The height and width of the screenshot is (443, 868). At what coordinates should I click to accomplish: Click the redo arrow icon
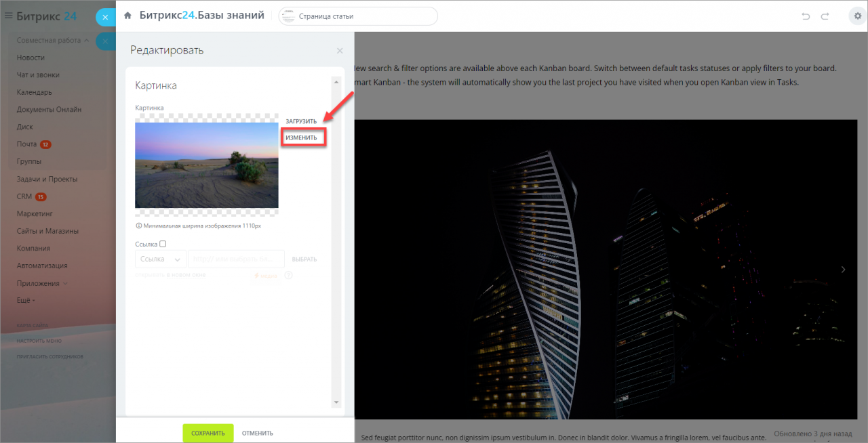coord(825,16)
